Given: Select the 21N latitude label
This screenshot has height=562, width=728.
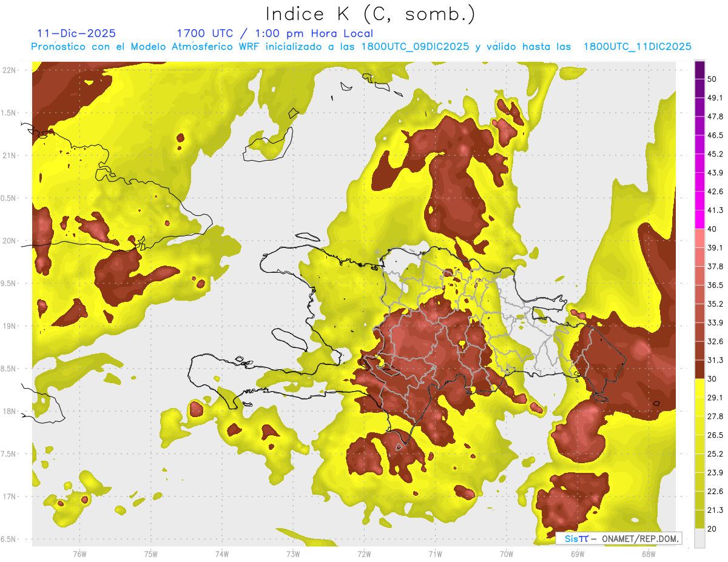Looking at the screenshot, I should click(x=10, y=155).
